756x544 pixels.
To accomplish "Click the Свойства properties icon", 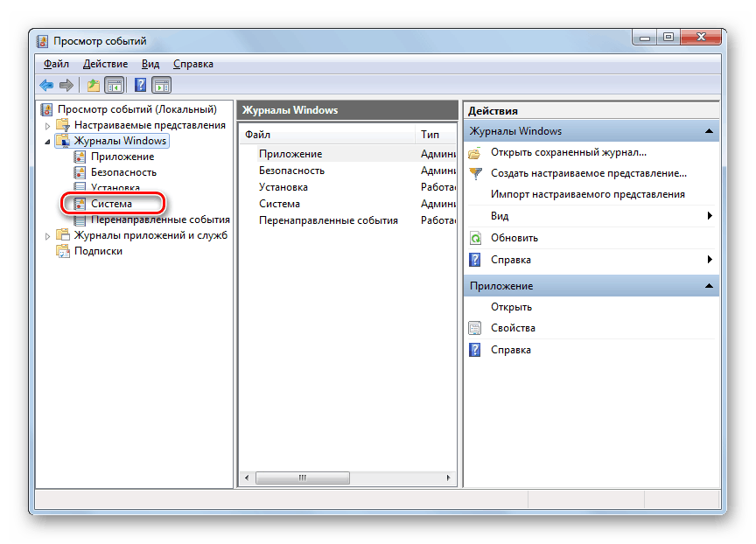I will tap(475, 328).
